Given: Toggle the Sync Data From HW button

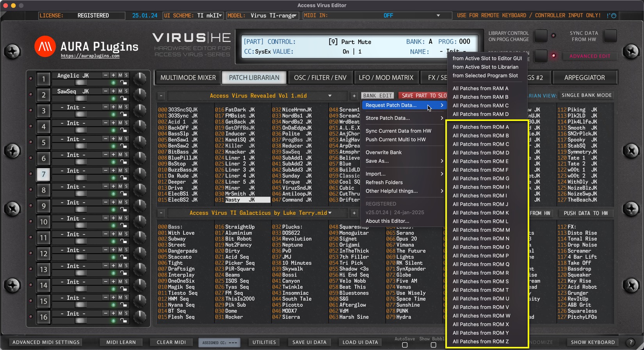Looking at the screenshot, I should point(610,36).
